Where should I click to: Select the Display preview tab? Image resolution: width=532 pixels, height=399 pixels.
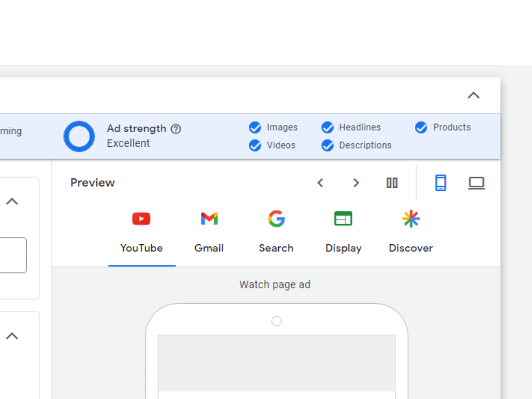(x=343, y=234)
